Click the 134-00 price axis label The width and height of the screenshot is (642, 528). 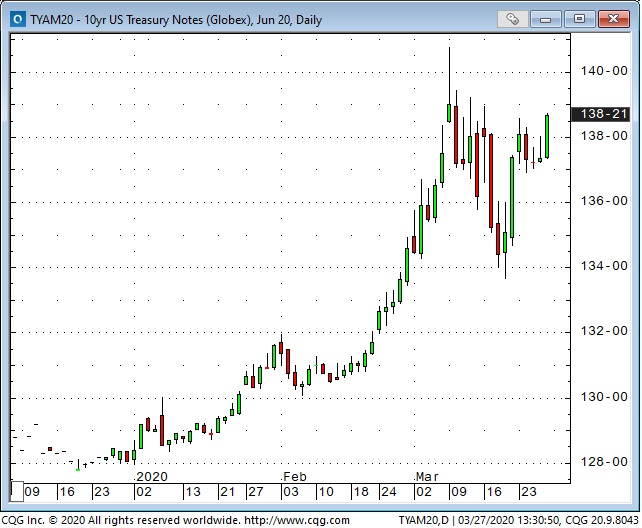(604, 266)
